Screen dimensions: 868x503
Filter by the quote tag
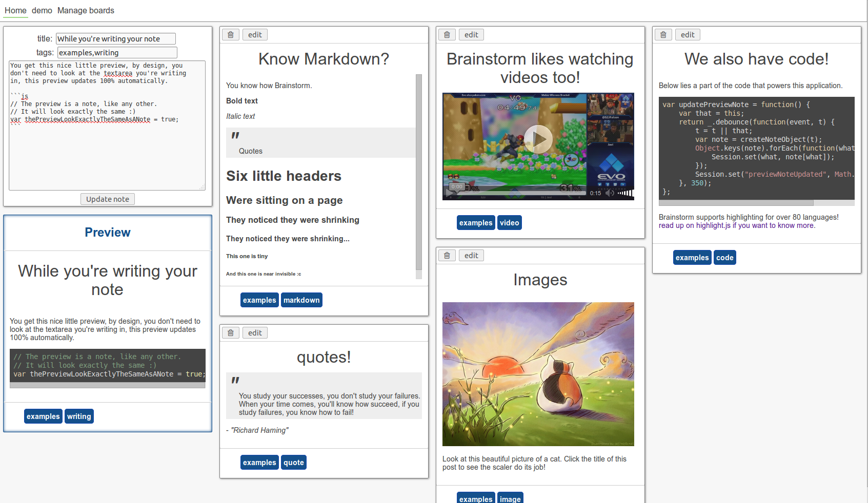(294, 463)
